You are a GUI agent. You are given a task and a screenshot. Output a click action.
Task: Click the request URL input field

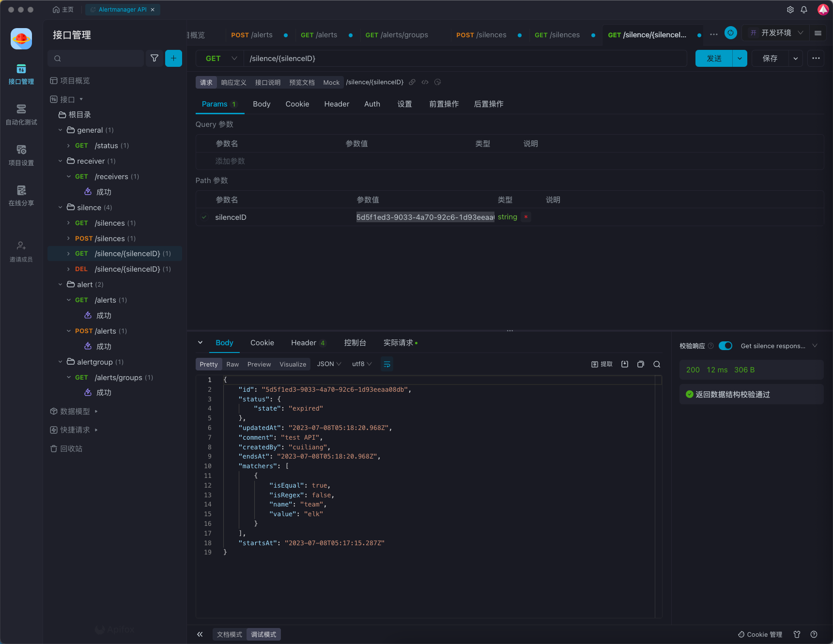coord(465,59)
